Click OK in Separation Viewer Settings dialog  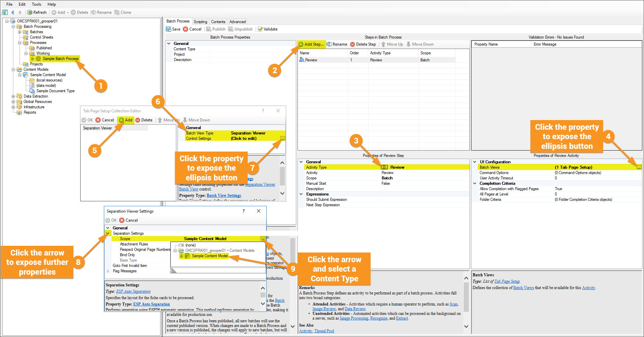111,220
